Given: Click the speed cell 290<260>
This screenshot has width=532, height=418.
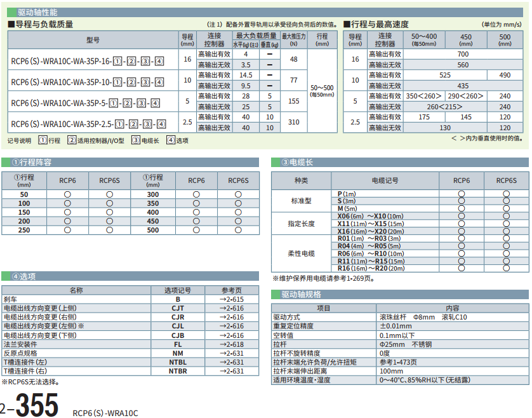Looking at the screenshot, I should 465,96.
